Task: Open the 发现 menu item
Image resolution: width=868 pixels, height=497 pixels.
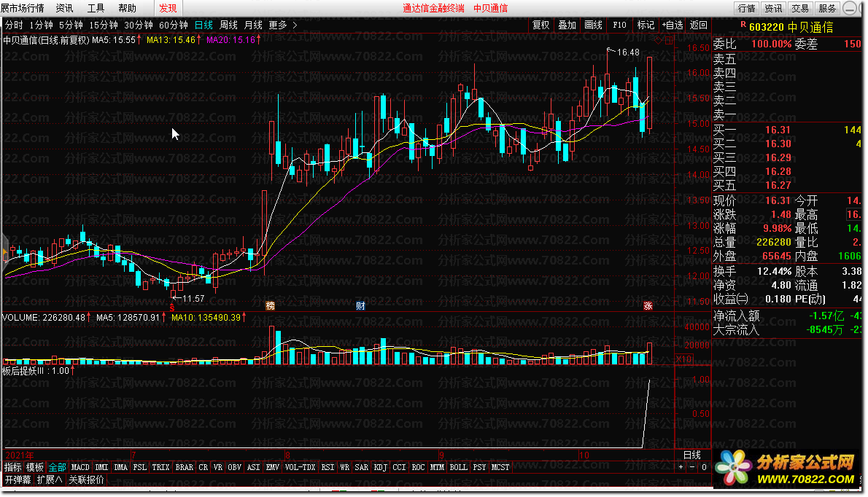Action: (x=168, y=8)
